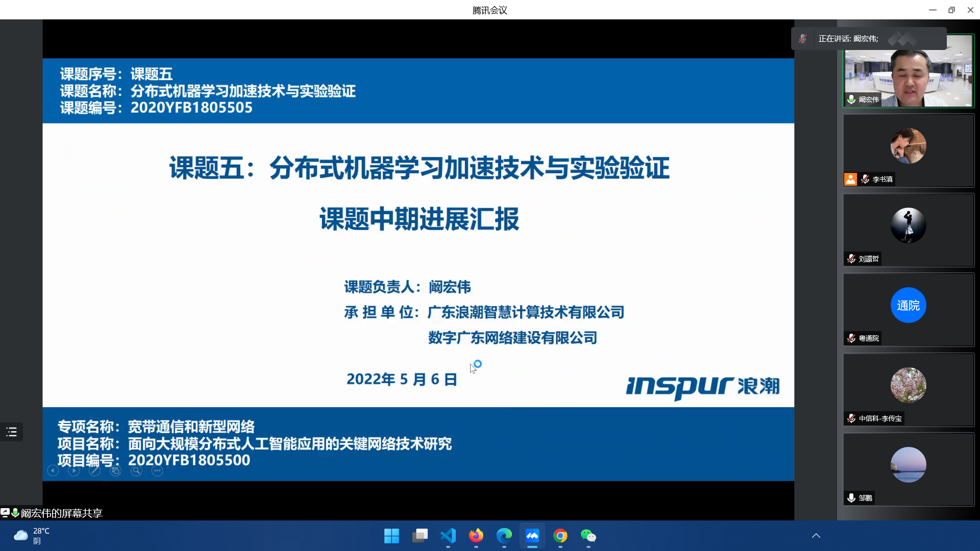
Task: Select 李书滇 participant tile
Action: [x=909, y=151]
